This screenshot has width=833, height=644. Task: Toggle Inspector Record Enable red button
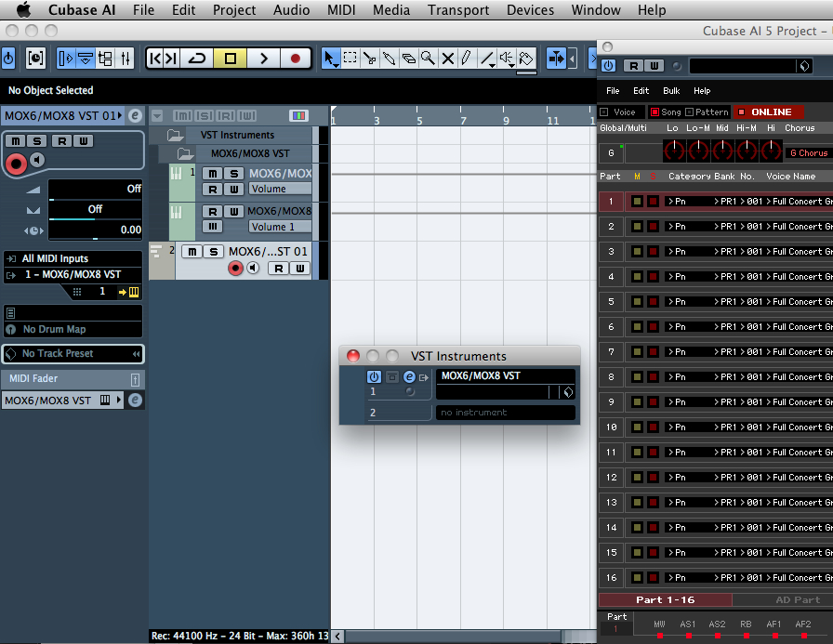[x=16, y=163]
